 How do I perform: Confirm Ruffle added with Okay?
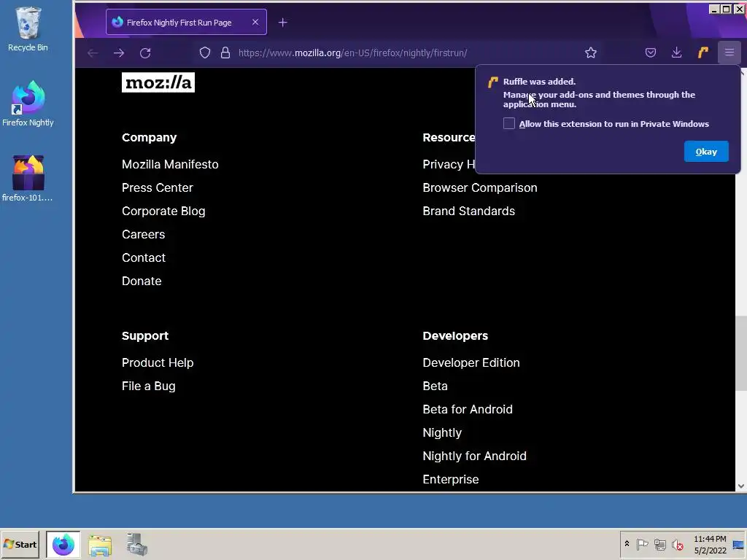706,152
